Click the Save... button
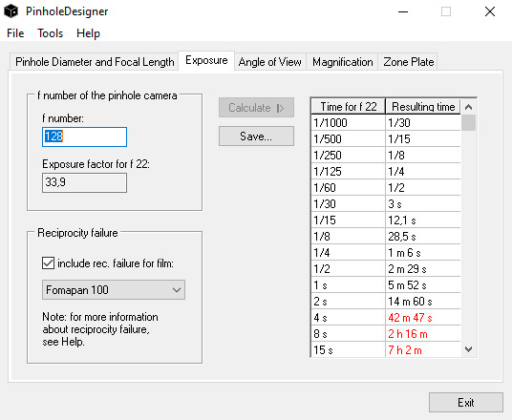 (256, 136)
